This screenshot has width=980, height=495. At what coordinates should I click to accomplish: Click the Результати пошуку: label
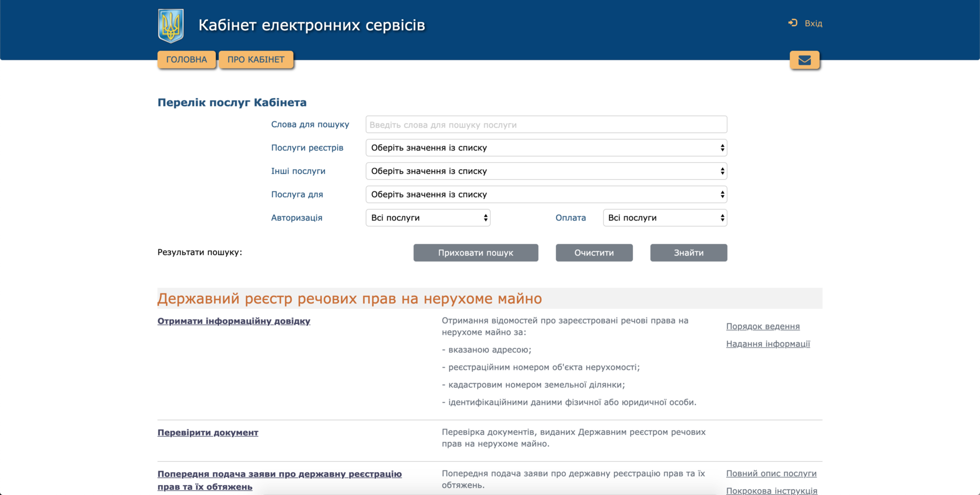coord(199,252)
